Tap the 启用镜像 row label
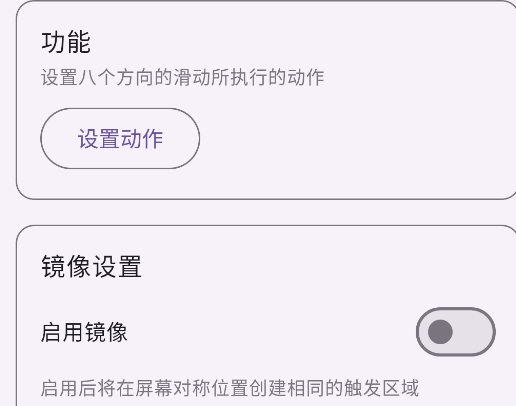The image size is (516, 406). point(84,332)
